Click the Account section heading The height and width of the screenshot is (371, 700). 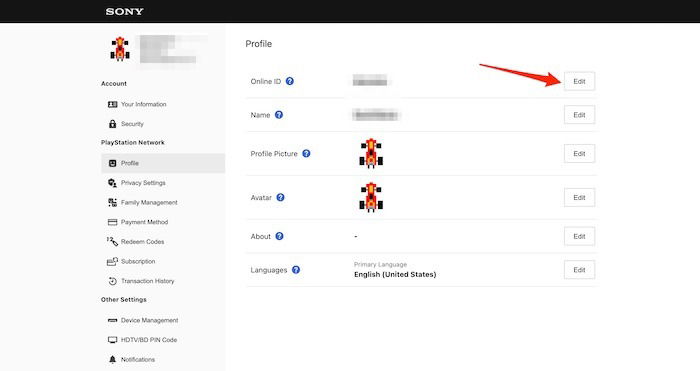tap(114, 83)
